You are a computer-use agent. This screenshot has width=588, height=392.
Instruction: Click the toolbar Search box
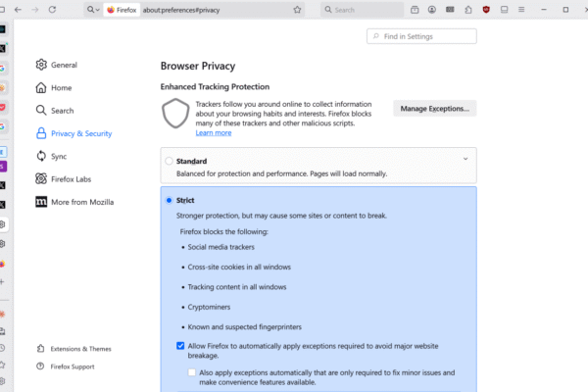[x=363, y=10]
